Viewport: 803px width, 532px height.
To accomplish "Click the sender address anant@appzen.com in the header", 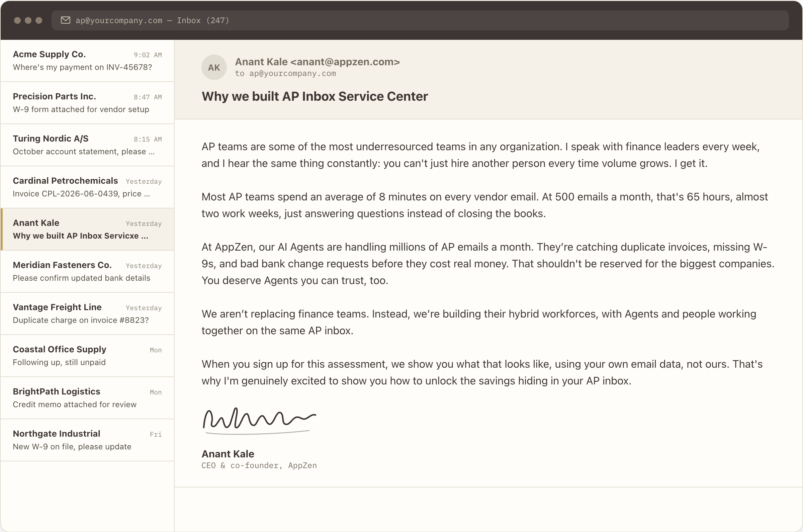I will (x=345, y=62).
